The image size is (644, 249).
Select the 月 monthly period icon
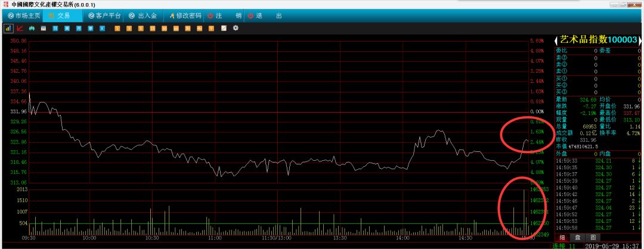click(78, 28)
